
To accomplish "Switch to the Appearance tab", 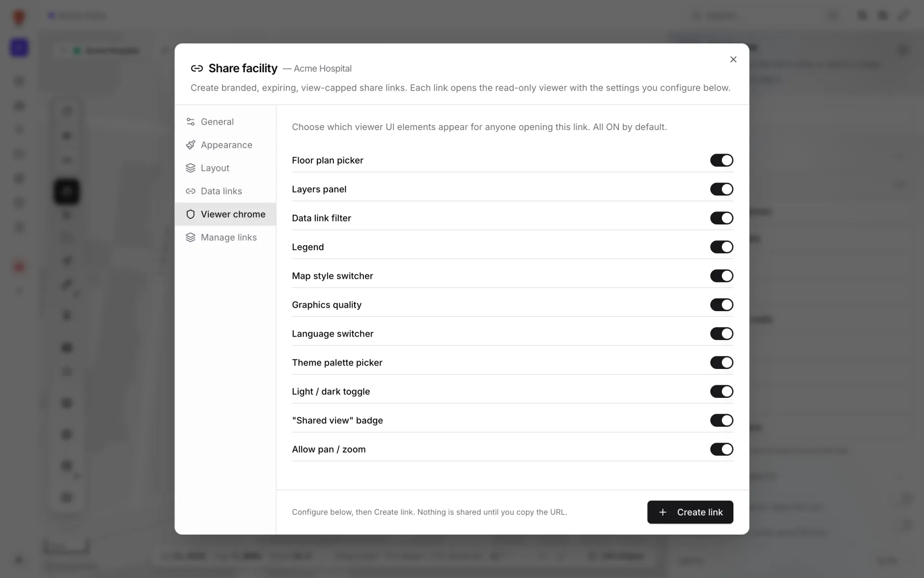I will coord(225,145).
